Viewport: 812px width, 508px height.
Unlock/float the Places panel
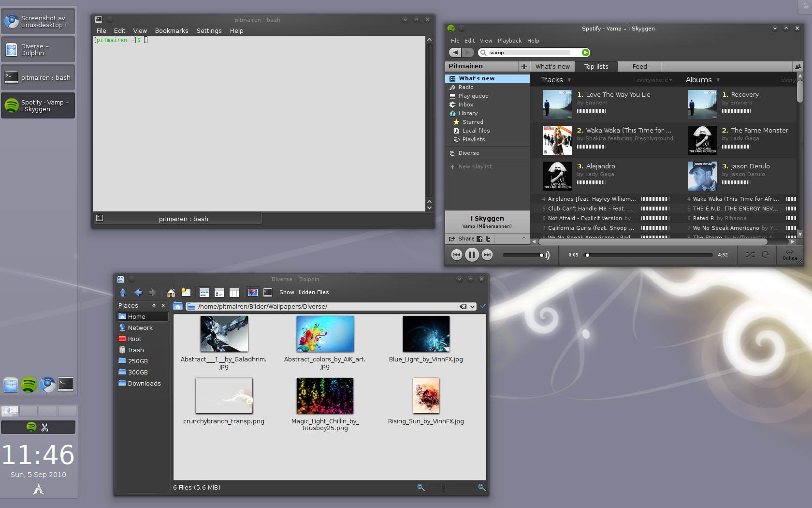154,306
